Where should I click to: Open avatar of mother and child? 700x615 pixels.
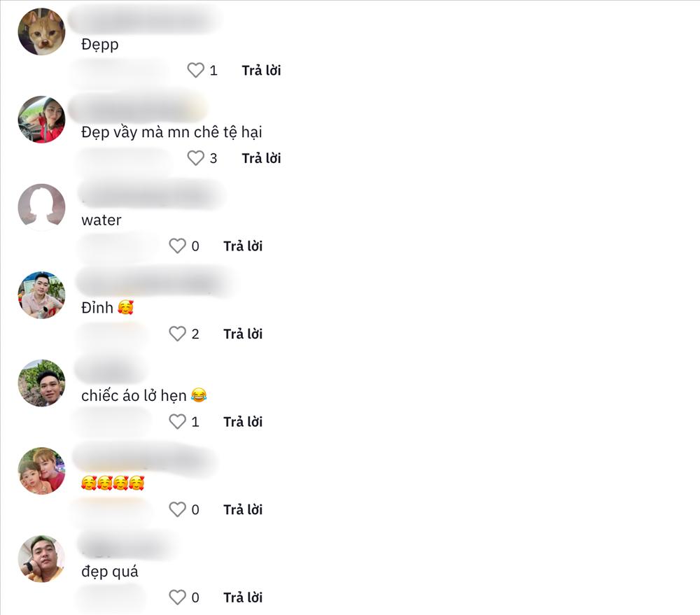pyautogui.click(x=41, y=472)
